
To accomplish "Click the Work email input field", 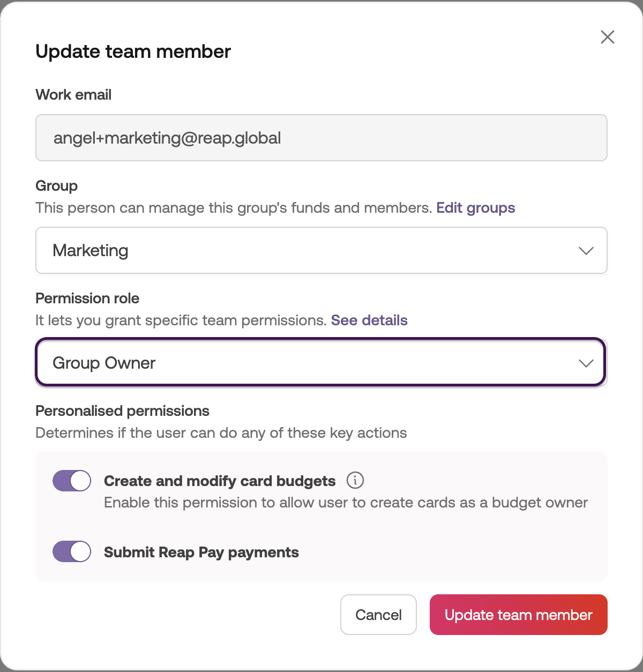I will pos(320,138).
